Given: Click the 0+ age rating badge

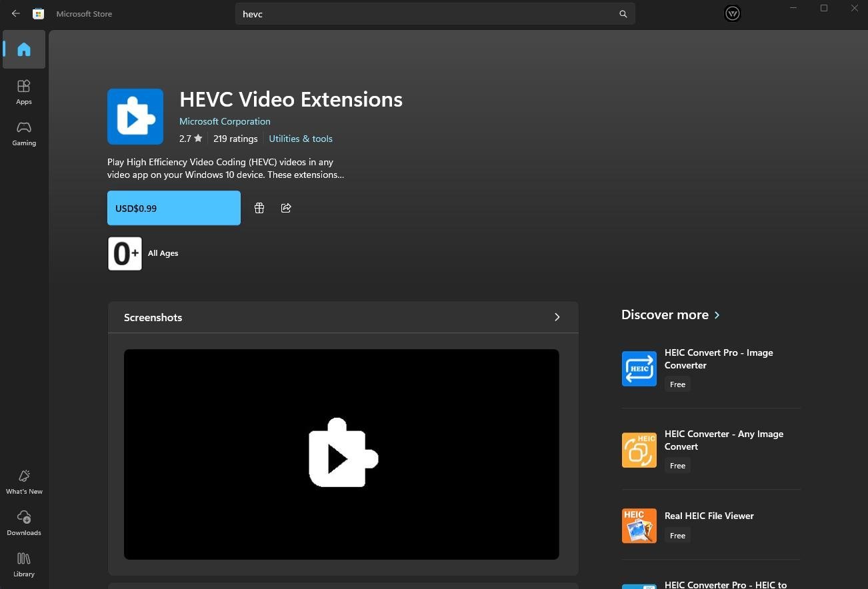Looking at the screenshot, I should [x=125, y=253].
